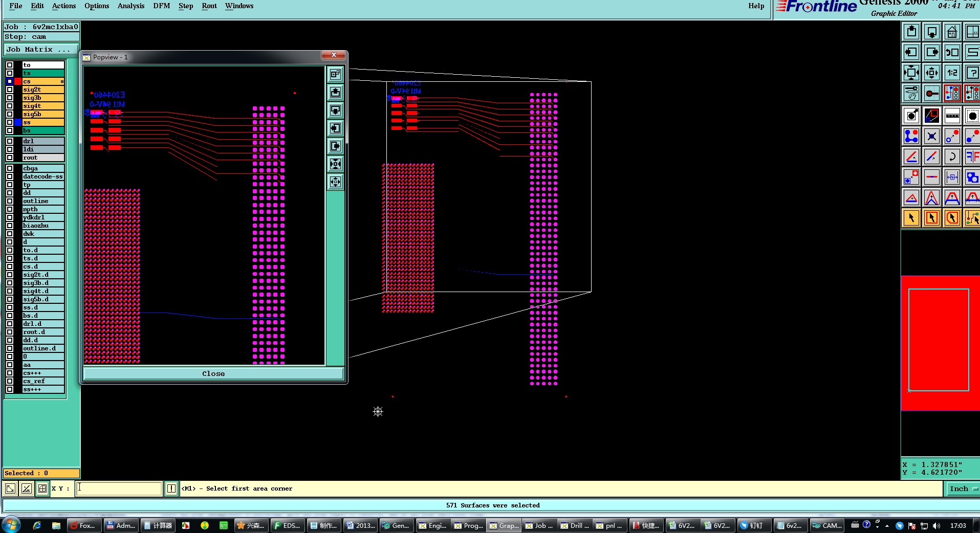Viewport: 980px width, 533px height.
Task: Open the zoom-window highlight tool icon
Action: point(932,116)
